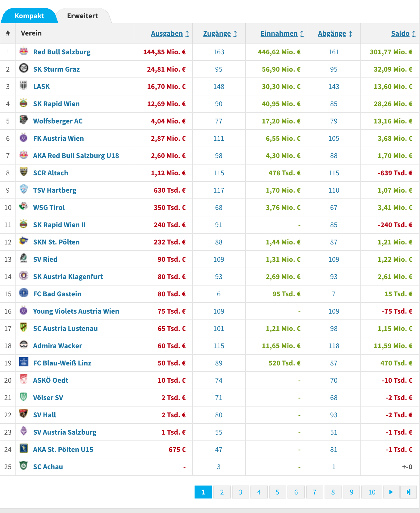
Task: Go to pagination page 3
Action: pos(240,492)
